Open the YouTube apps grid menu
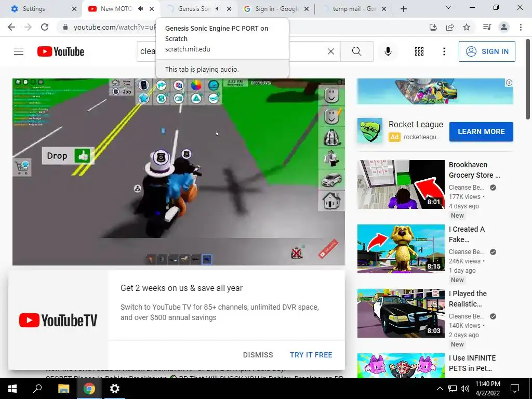Viewport: 532px width, 399px height. coord(419,51)
